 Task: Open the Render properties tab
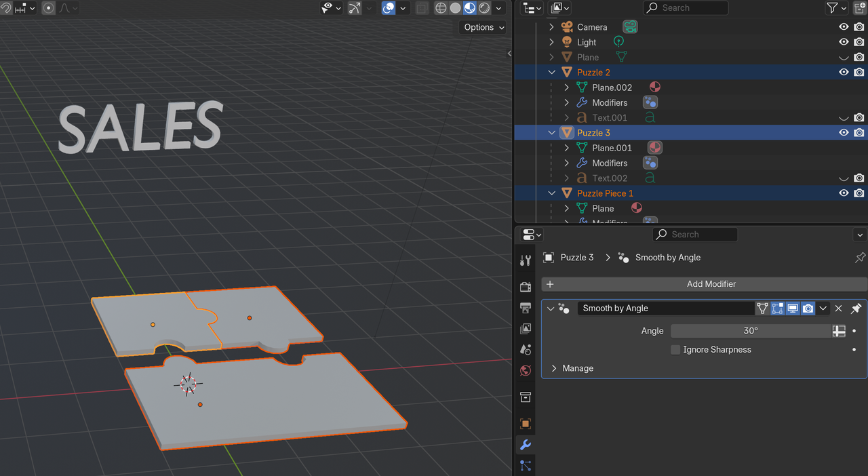[x=526, y=287]
